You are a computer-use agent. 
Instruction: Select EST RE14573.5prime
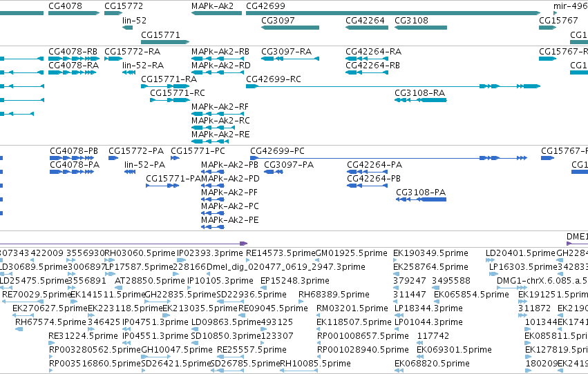click(x=281, y=253)
